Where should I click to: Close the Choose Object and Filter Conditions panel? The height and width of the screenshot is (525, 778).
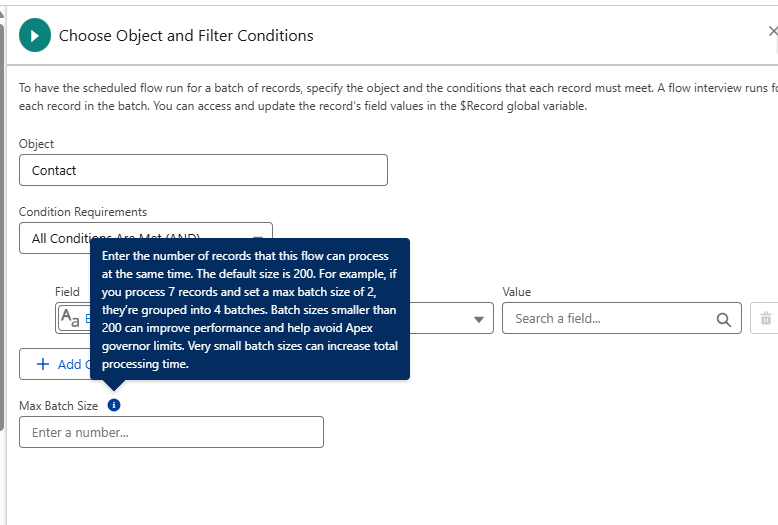(772, 32)
